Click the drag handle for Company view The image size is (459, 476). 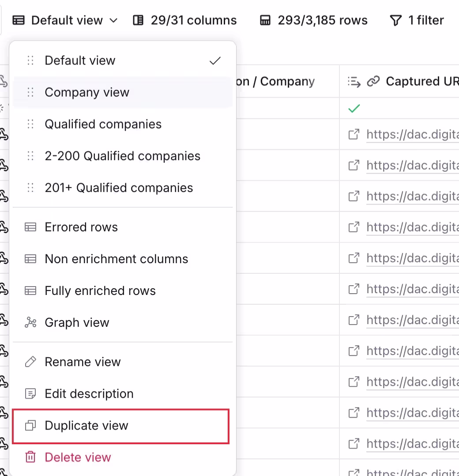click(x=30, y=92)
